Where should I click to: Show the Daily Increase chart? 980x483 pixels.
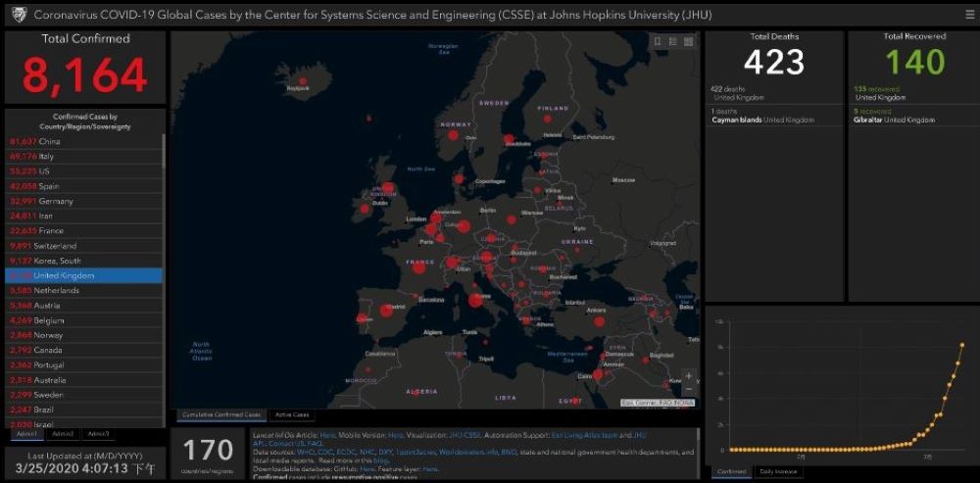[x=779, y=471]
